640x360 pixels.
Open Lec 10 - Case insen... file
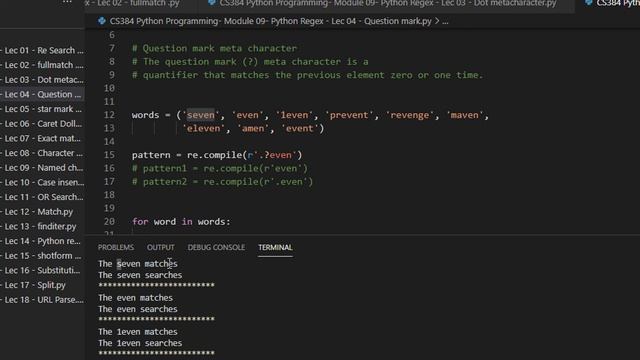(x=42, y=182)
